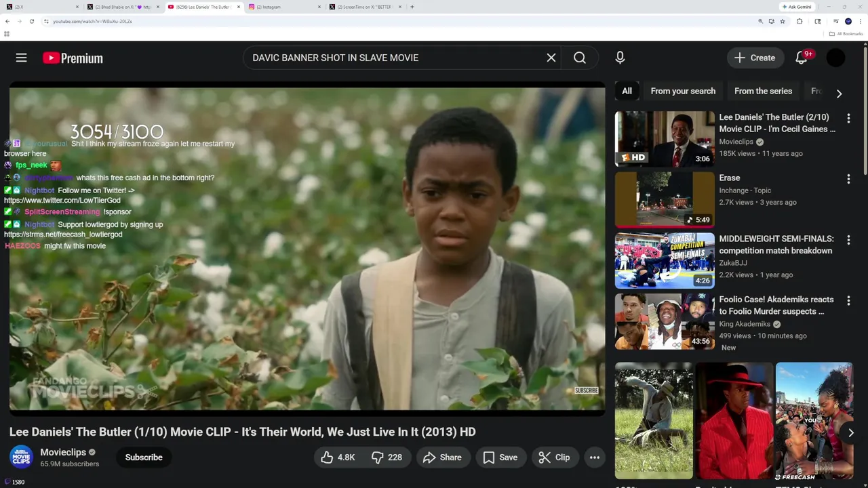This screenshot has height=488, width=868.
Task: Subscribe to the Movieclips channel
Action: point(144,457)
